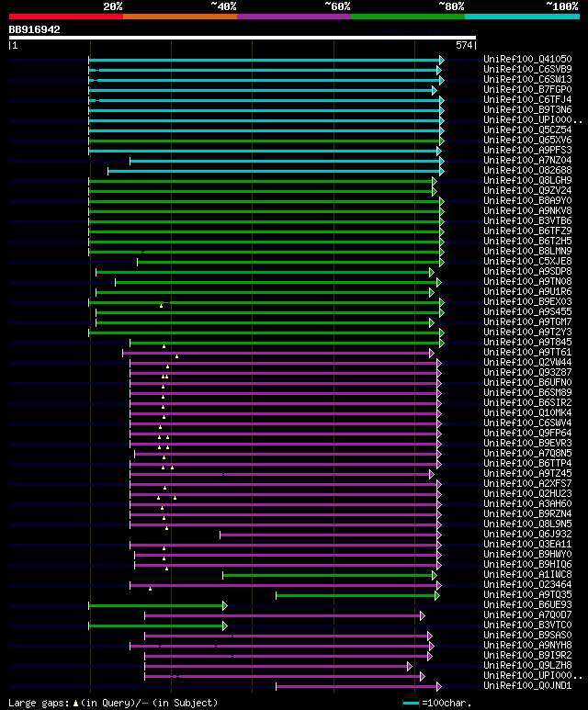Select hit label UniRef100_B8A9Y0
Image resolution: width=588 pixels, height=710 pixels.
[527, 200]
